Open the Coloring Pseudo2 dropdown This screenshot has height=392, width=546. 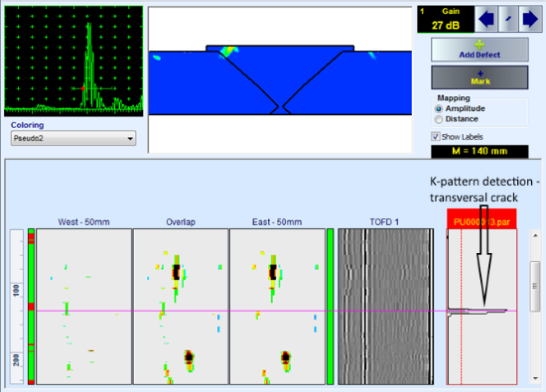(73, 138)
